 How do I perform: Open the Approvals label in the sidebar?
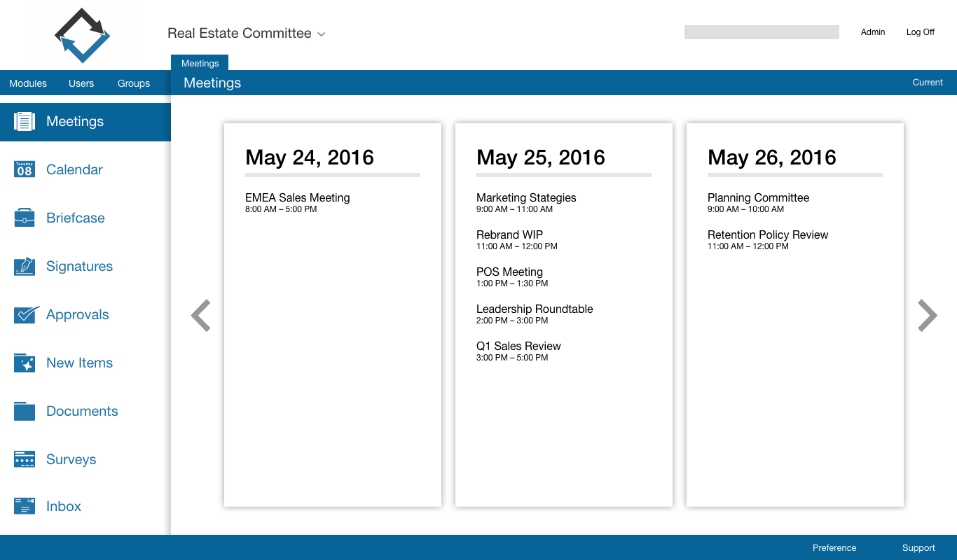click(x=78, y=314)
